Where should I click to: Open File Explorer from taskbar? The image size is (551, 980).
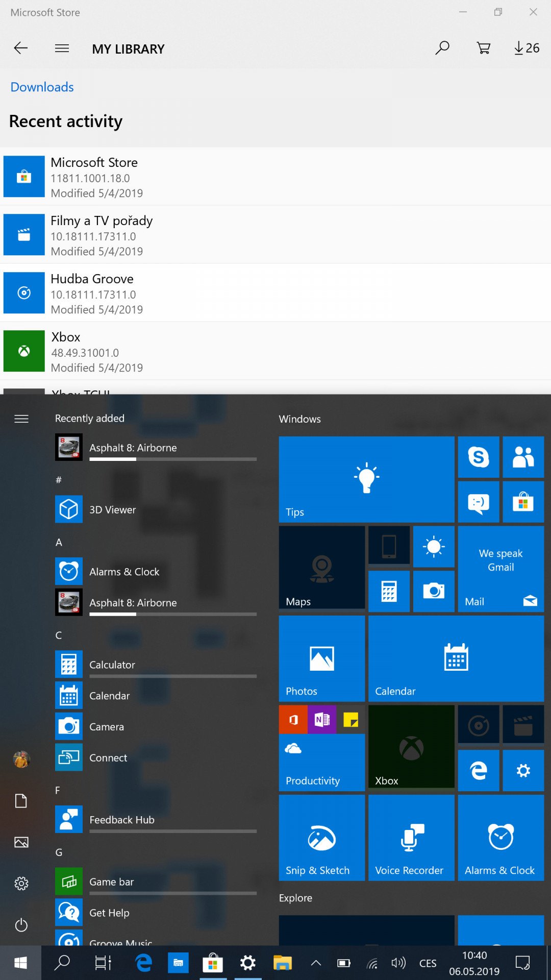282,963
